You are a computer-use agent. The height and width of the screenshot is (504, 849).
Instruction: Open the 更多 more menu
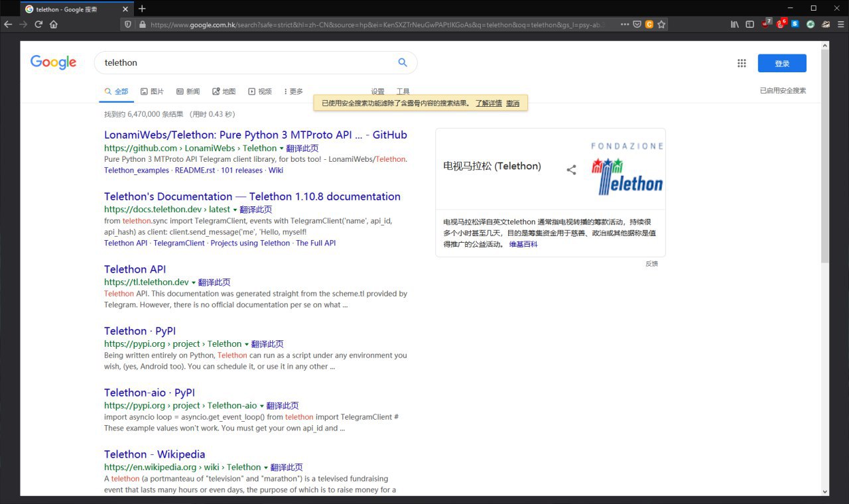tap(293, 92)
